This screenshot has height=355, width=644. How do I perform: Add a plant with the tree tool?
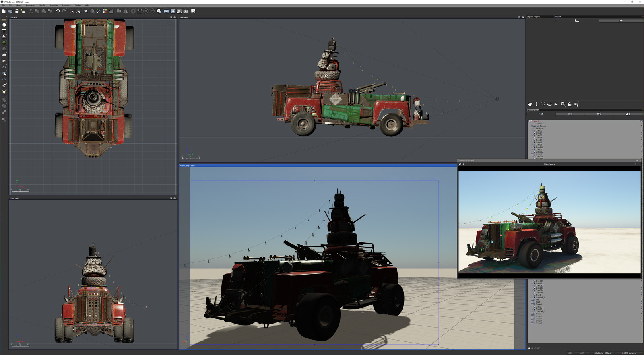tap(4, 42)
